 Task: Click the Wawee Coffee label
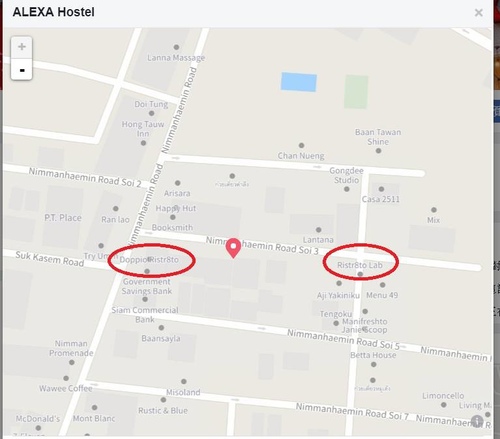click(66, 388)
